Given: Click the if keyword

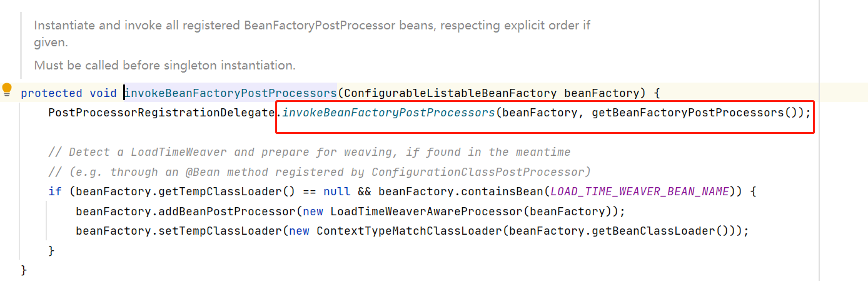Looking at the screenshot, I should pyautogui.click(x=54, y=192).
